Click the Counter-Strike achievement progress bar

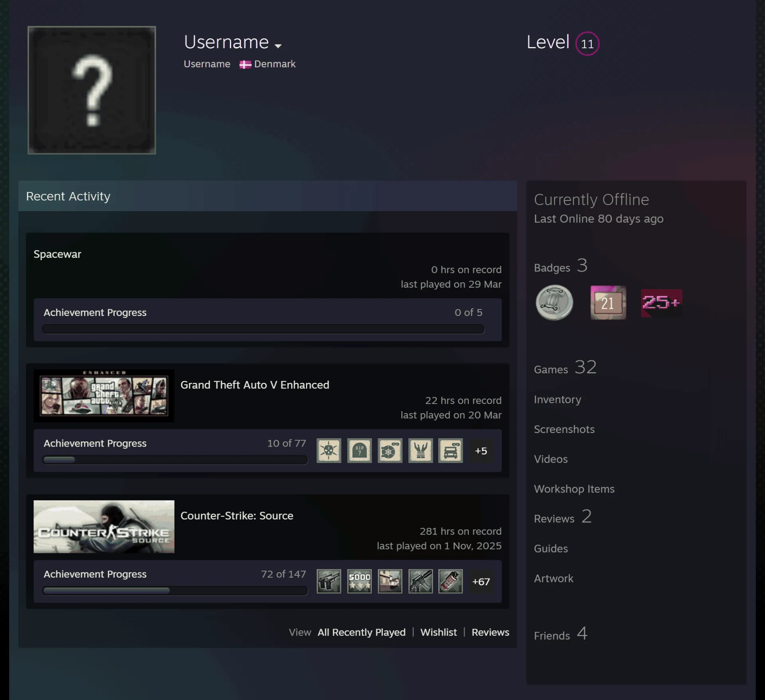(x=175, y=590)
